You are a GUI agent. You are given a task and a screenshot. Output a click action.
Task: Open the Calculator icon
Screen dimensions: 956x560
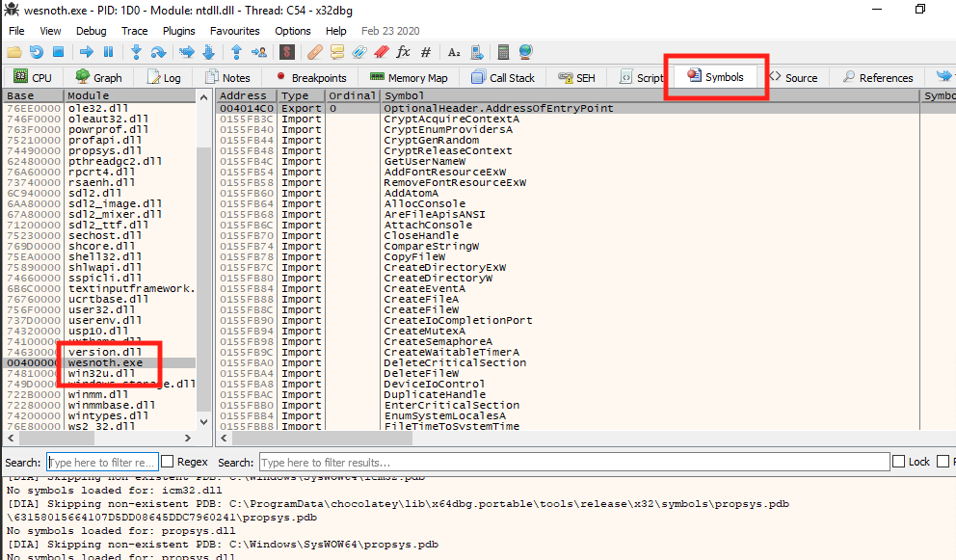[x=504, y=52]
